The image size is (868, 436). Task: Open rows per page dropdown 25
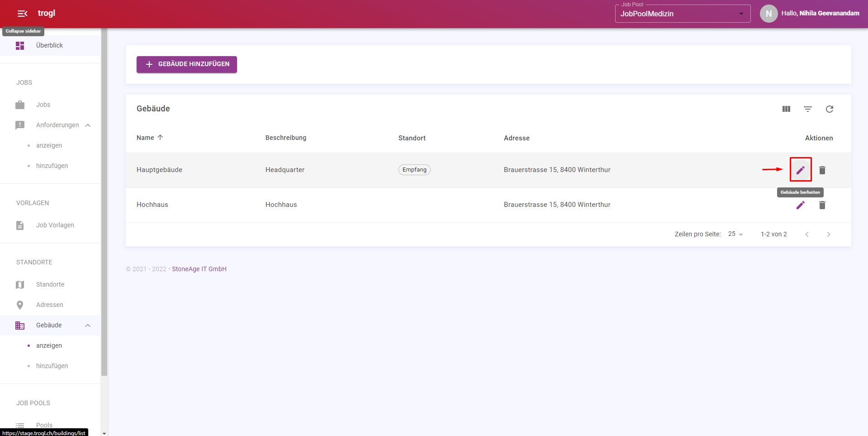[x=735, y=234]
